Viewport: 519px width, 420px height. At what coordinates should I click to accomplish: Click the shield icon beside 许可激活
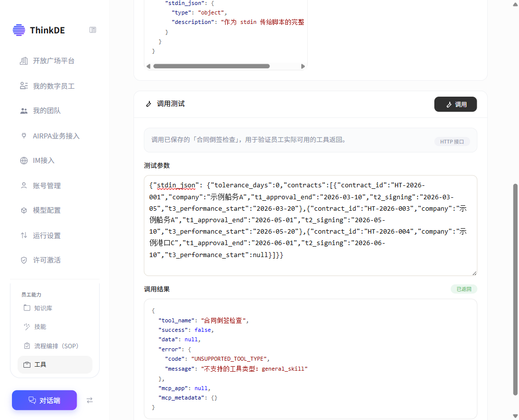point(24,260)
